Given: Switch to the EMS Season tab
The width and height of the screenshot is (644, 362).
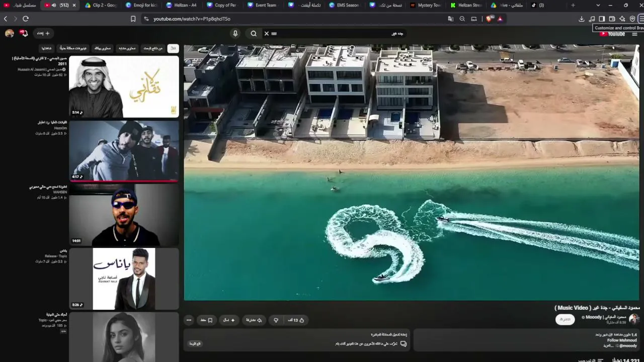Looking at the screenshot, I should 344,5.
